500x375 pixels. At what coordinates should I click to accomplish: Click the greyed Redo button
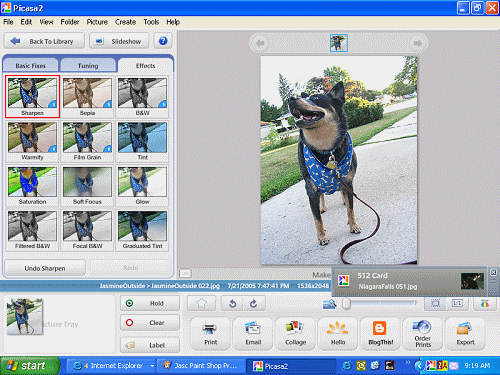point(130,268)
